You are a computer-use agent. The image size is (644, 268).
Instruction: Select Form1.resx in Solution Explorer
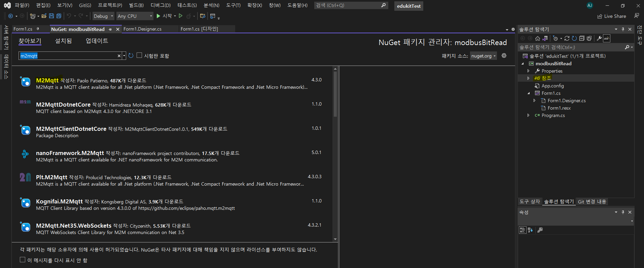(559, 108)
